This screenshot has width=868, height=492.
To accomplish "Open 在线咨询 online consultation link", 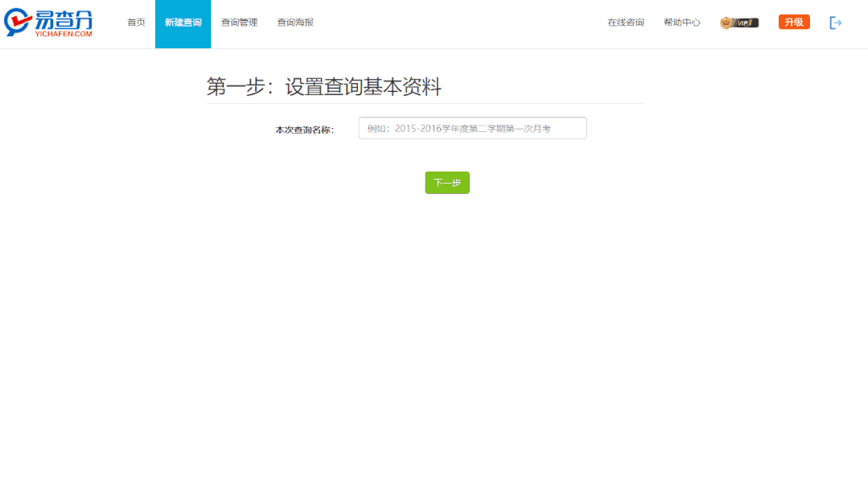I will point(626,23).
